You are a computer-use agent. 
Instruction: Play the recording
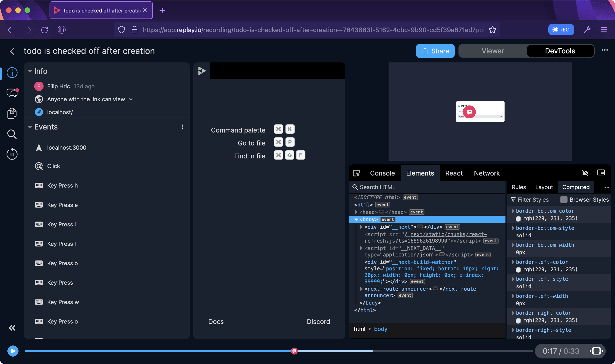pyautogui.click(x=13, y=351)
